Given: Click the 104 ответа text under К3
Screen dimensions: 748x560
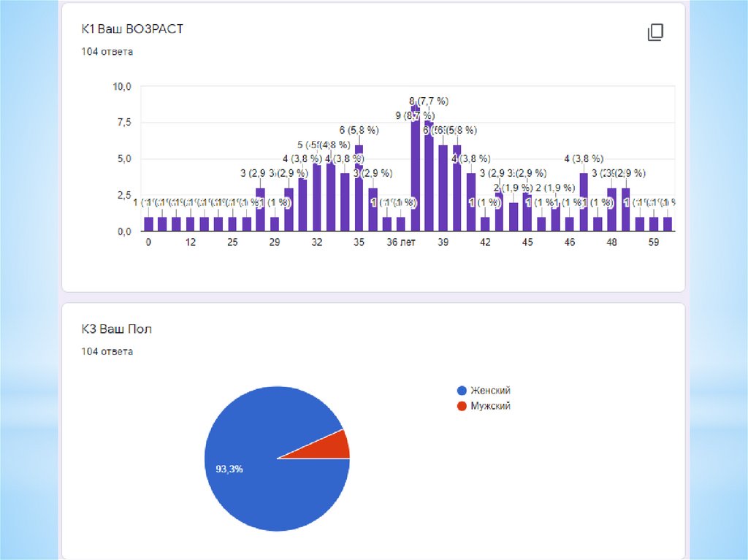Looking at the screenshot, I should tap(107, 351).
